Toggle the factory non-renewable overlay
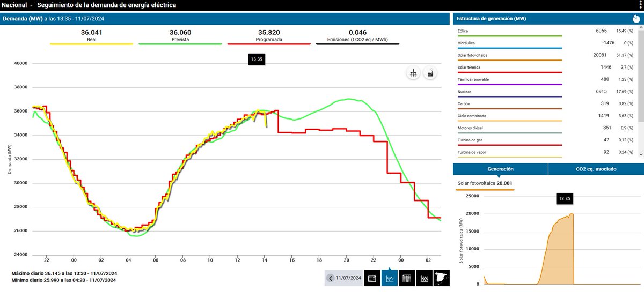Screen dimensions: 644x298 [429, 73]
